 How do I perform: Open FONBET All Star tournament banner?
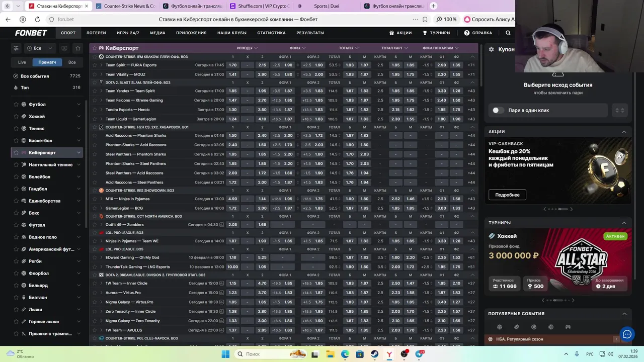click(x=558, y=260)
